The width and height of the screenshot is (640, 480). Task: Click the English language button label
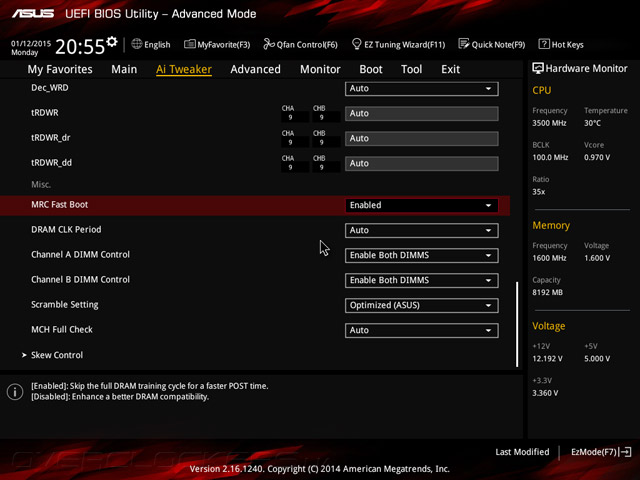point(157,44)
